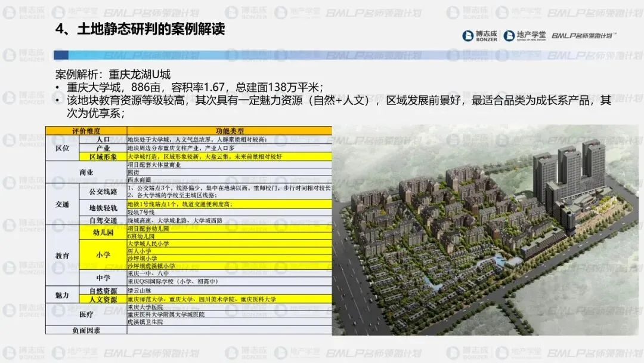Click the yellow row 重庆师范大学、重庆大学
644x363 pixels.
point(230,299)
